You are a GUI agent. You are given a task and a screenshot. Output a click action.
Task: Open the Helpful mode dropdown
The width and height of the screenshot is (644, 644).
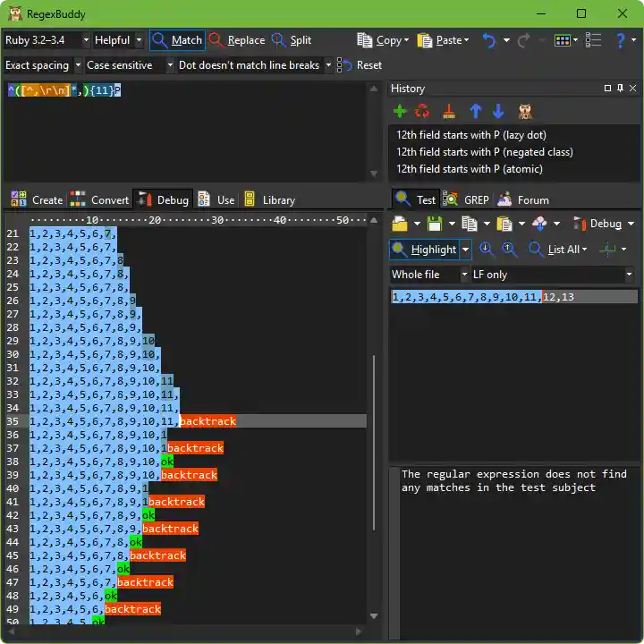(139, 40)
